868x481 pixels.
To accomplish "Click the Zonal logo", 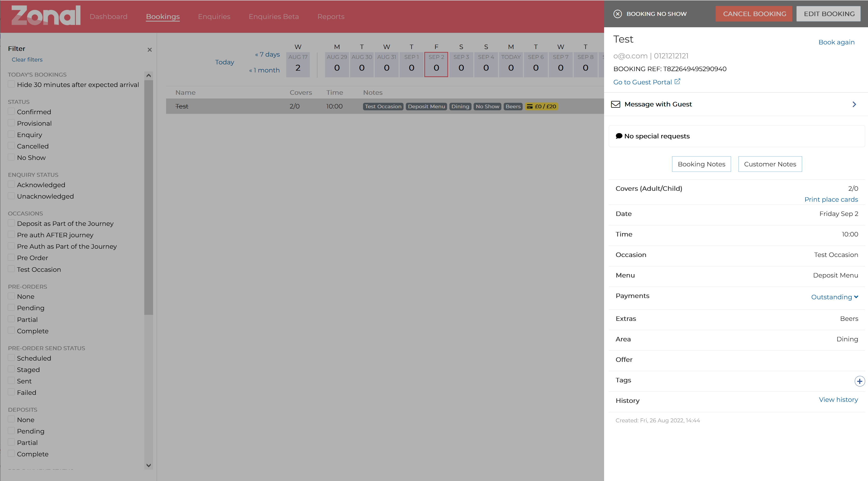I will pos(46,15).
